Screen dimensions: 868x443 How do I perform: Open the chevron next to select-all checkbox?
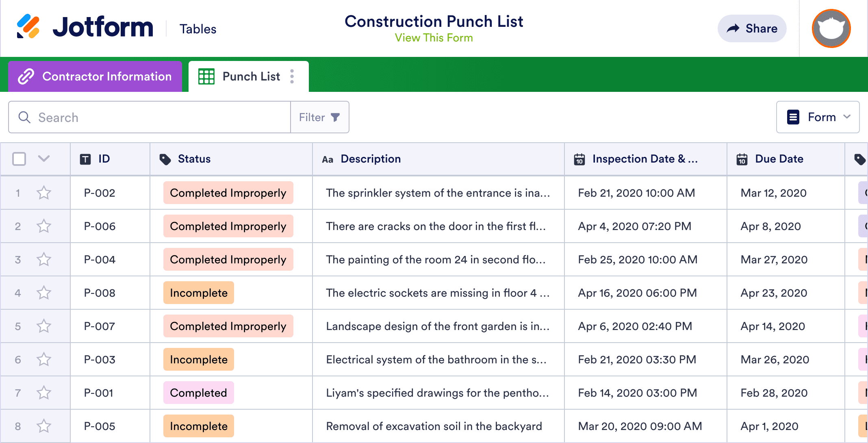[44, 159]
